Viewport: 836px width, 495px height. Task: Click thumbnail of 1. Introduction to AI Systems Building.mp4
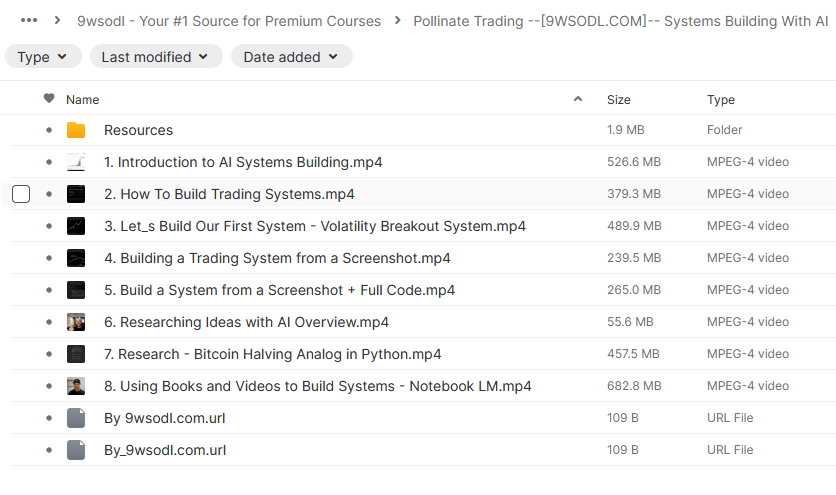click(x=76, y=162)
